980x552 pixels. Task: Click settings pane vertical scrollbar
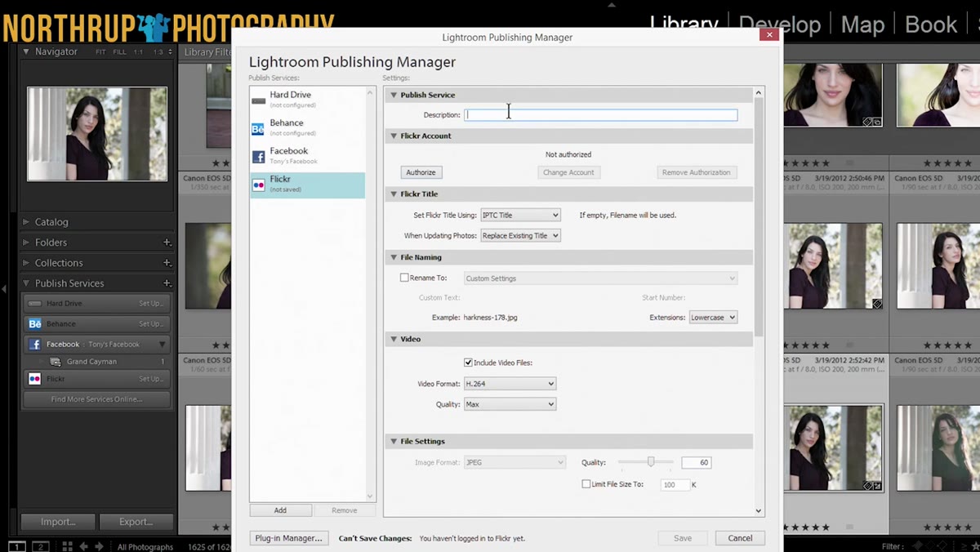[x=758, y=216]
